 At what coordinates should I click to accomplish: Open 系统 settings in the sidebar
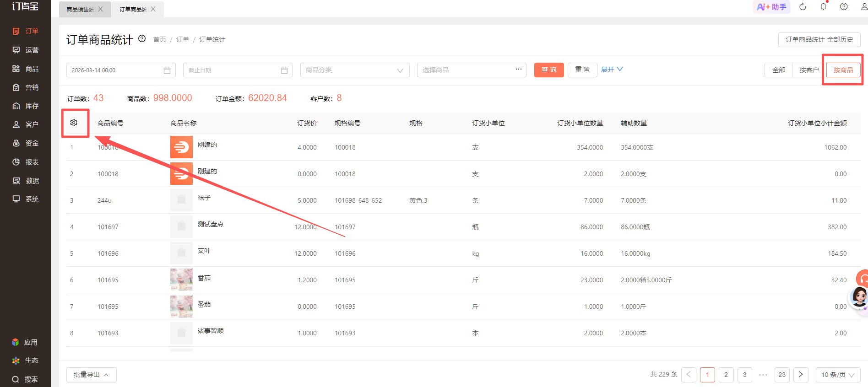pyautogui.click(x=26, y=199)
